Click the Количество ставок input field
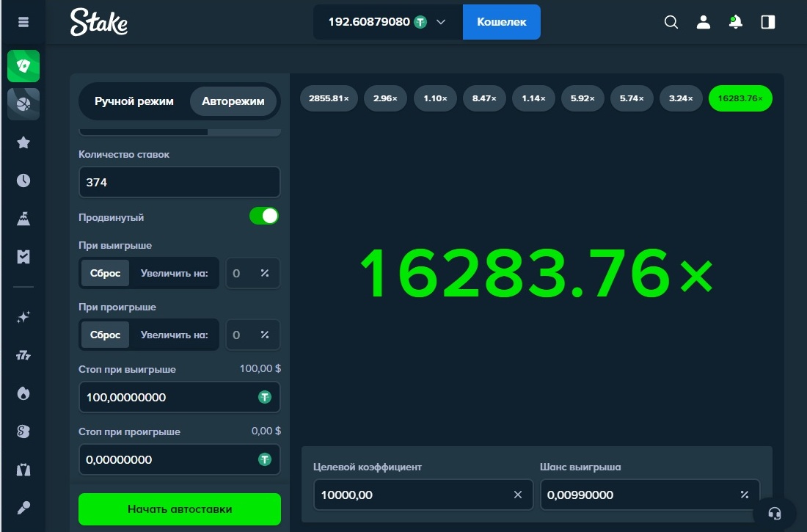This screenshot has height=532, width=807. coord(179,182)
